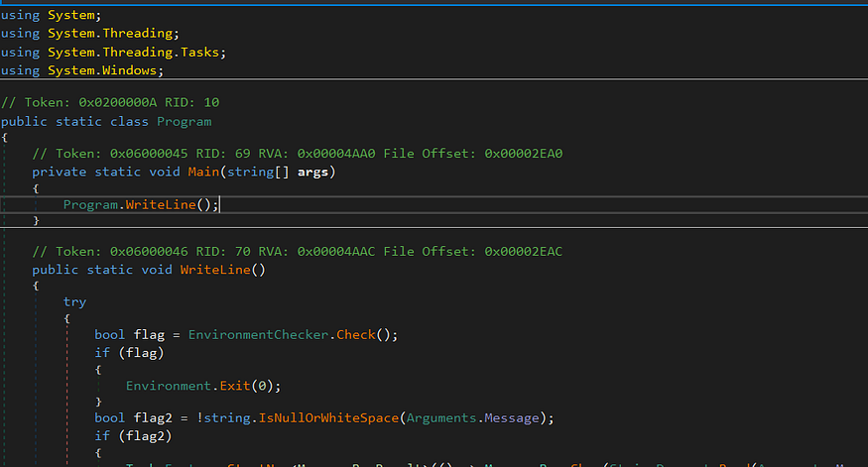Click 'using System.Threading.Tasks;' line
868x467 pixels.
coord(113,52)
